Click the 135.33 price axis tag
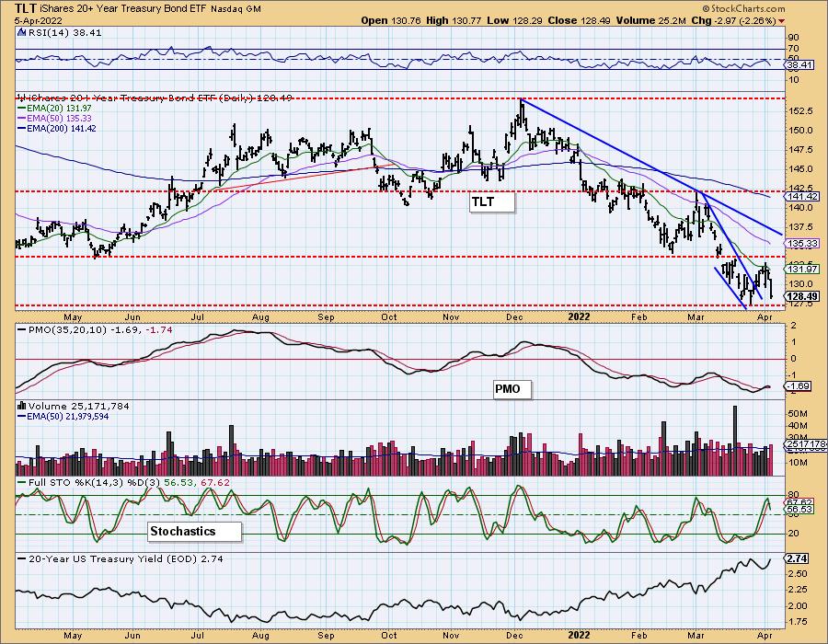 (x=802, y=244)
